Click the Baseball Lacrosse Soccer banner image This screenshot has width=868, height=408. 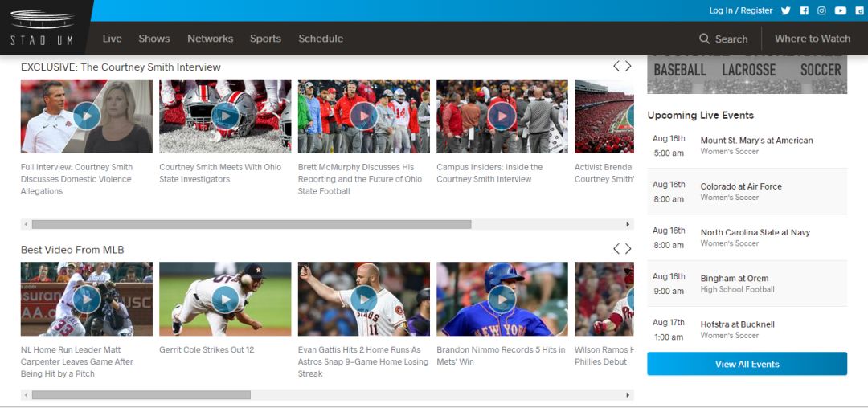pos(747,75)
